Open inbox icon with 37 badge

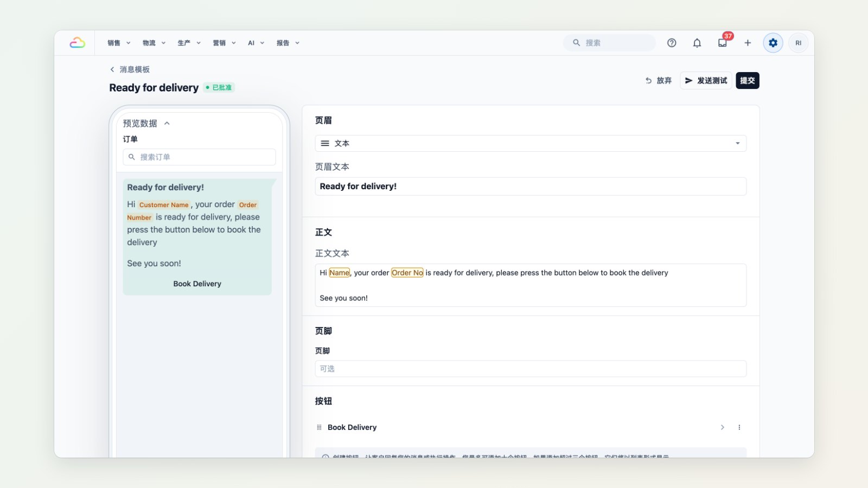tap(723, 43)
